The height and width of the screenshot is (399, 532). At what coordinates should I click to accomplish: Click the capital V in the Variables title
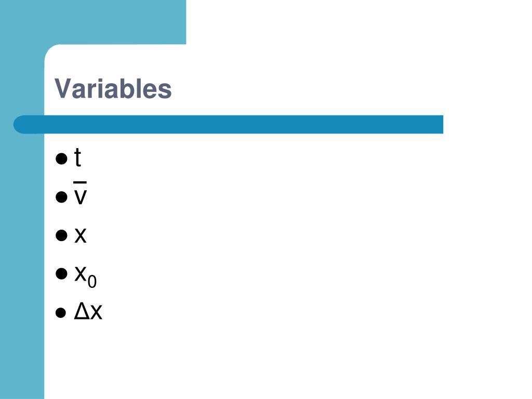(63, 88)
